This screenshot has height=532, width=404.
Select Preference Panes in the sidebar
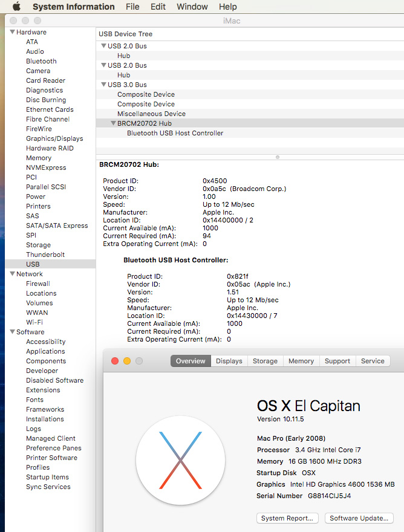click(54, 448)
